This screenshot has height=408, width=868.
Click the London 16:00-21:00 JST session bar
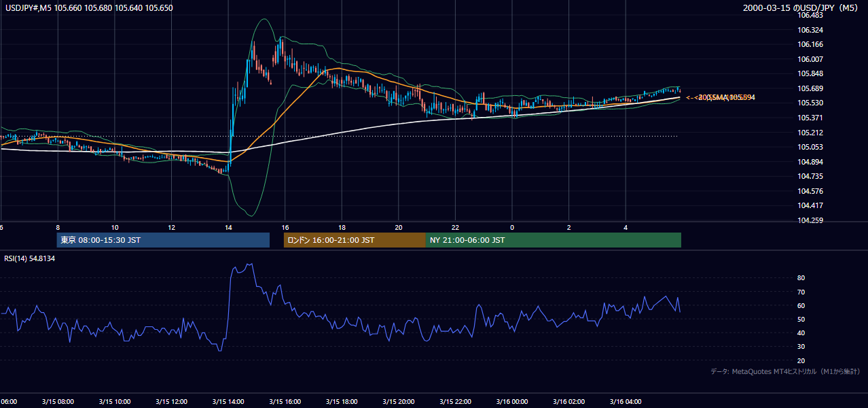[355, 240]
